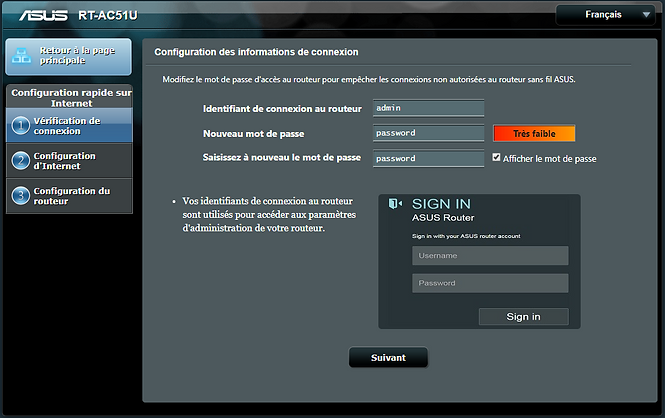The height and width of the screenshot is (418, 665).
Task: Click the ASUS logo in header
Action: click(43, 15)
